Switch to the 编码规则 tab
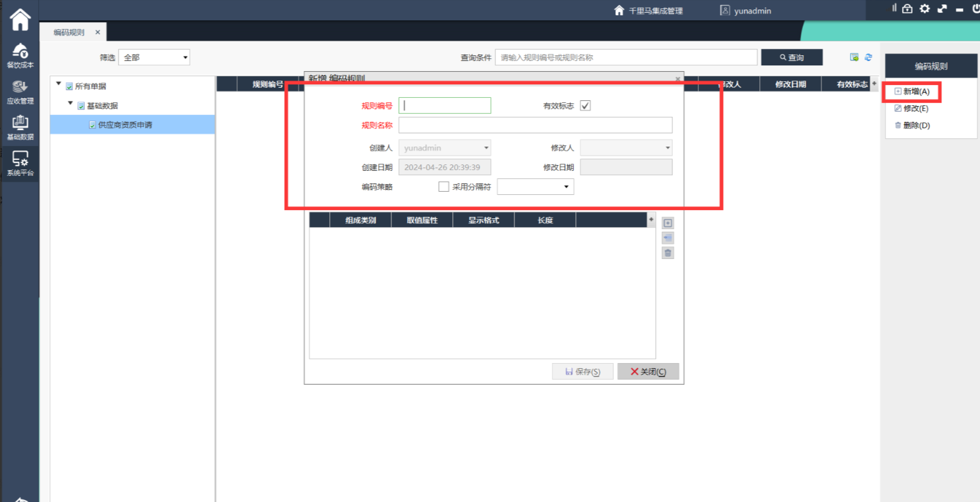This screenshot has width=980, height=502. click(69, 32)
